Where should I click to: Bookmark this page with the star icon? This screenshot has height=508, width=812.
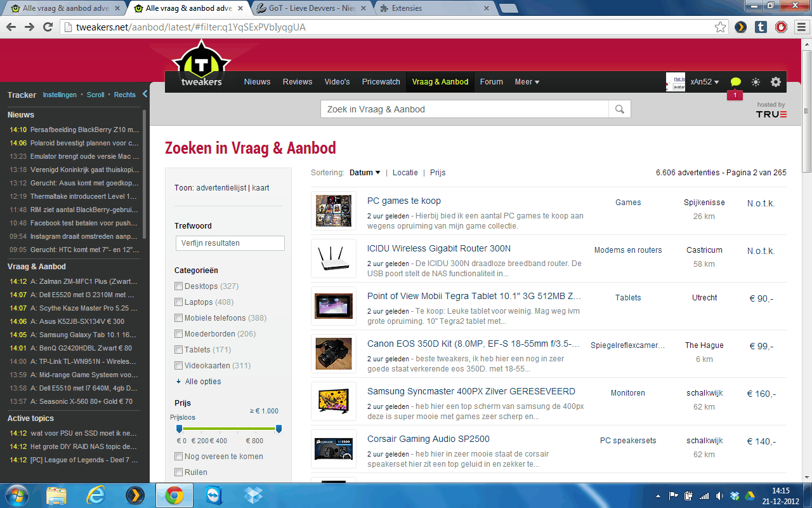720,27
